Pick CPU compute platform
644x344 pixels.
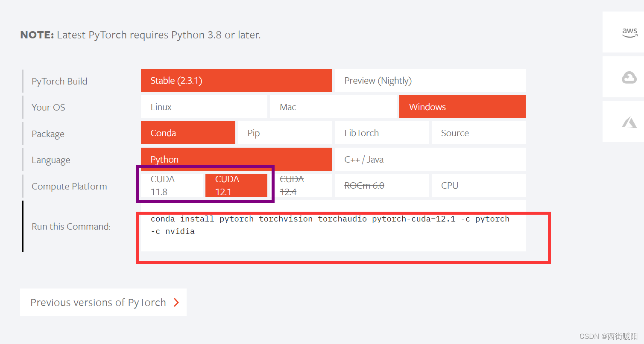point(479,185)
